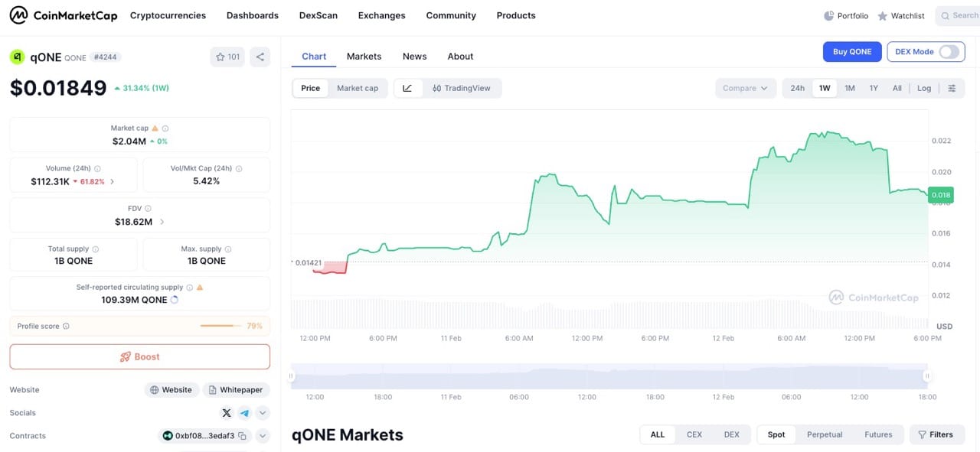Select 1W time range
The image size is (980, 452).
click(825, 88)
